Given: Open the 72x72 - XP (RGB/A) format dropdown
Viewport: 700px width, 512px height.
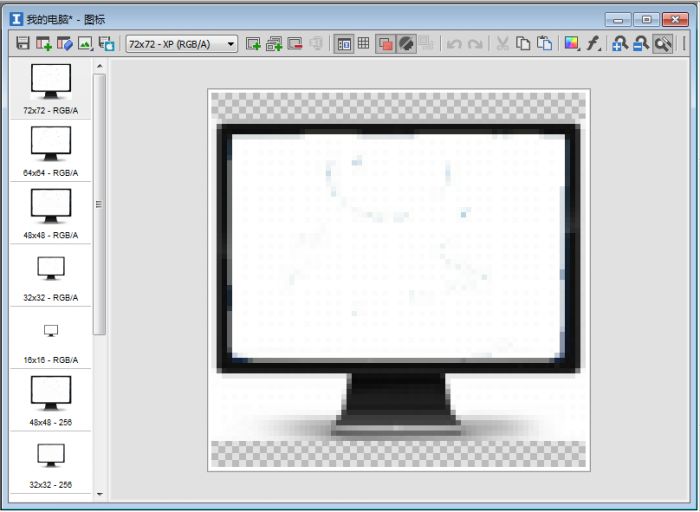Looking at the screenshot, I should [x=182, y=44].
